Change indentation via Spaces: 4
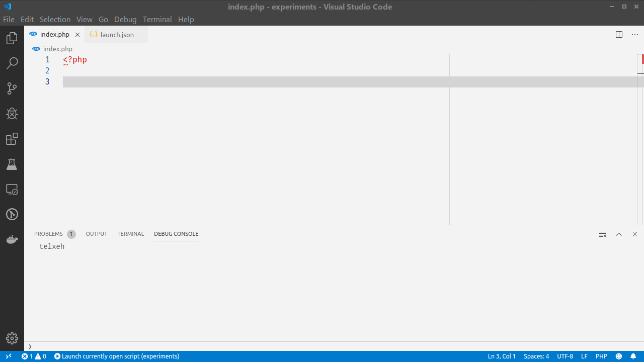Screen dimensions: 644x362 tap(536, 356)
